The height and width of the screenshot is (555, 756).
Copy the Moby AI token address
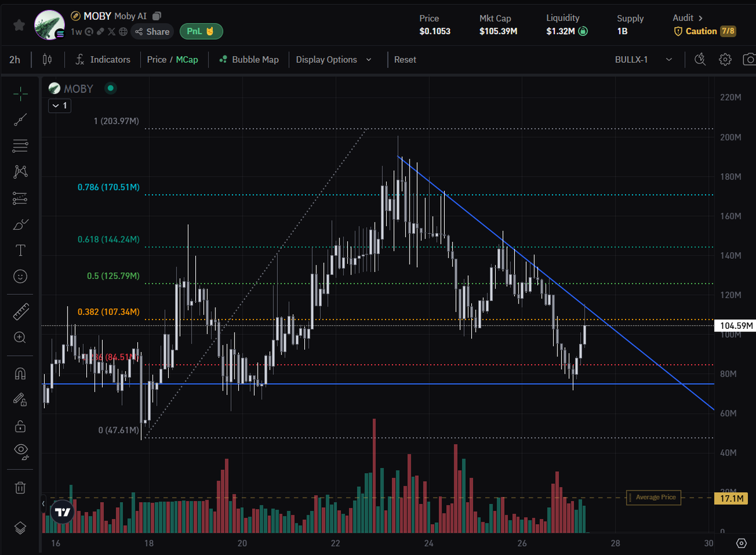pyautogui.click(x=157, y=16)
